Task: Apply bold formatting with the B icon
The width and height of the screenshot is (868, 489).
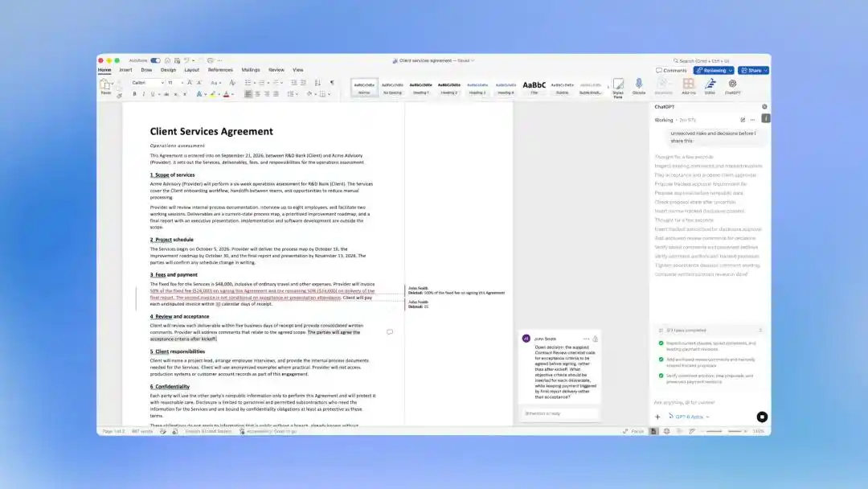Action: [x=134, y=94]
